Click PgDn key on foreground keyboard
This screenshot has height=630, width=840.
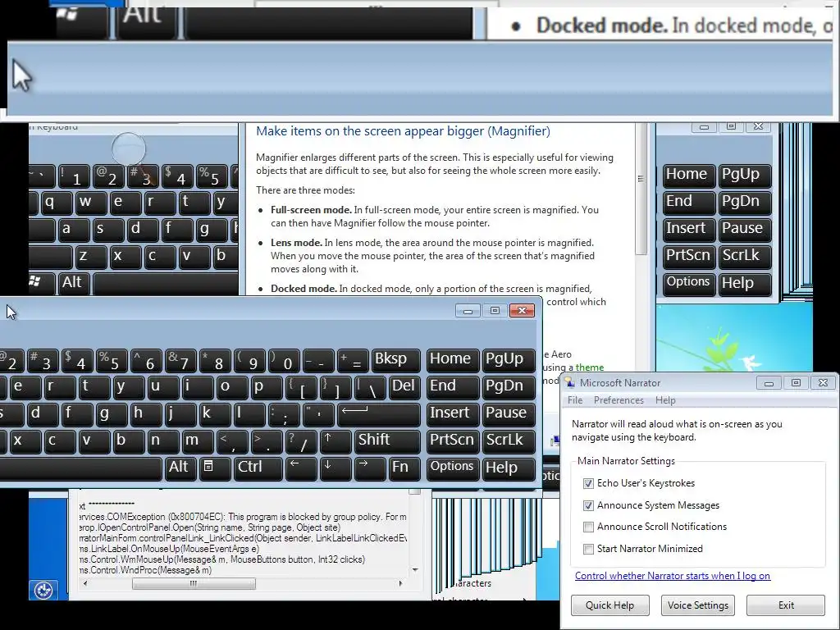point(508,387)
